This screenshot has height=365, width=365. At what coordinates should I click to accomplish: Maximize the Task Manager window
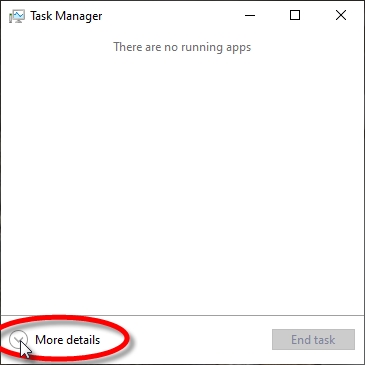coord(295,15)
